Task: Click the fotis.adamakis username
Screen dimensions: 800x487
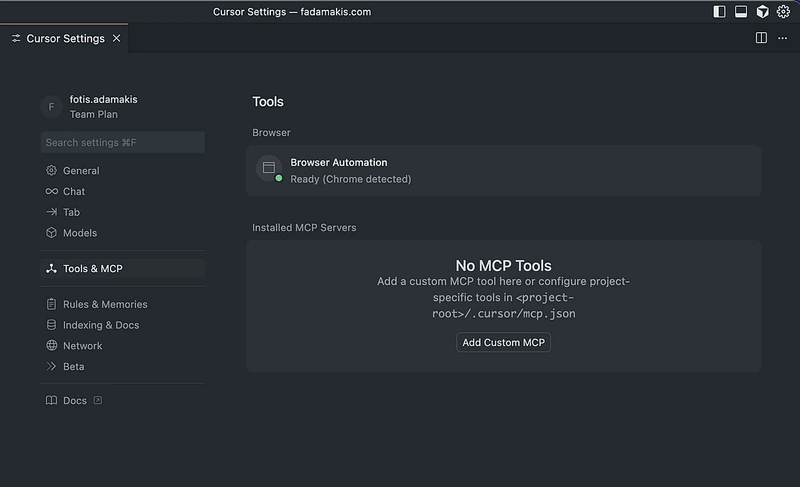Action: pyautogui.click(x=104, y=99)
